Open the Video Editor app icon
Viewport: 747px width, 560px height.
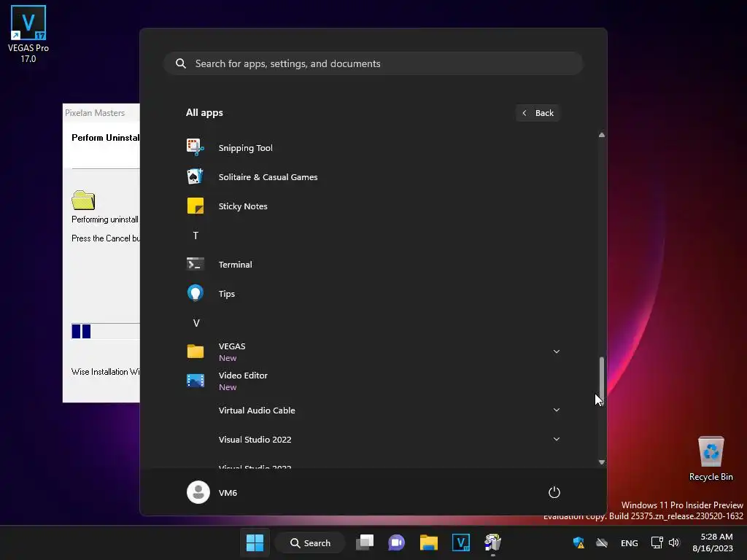point(196,381)
